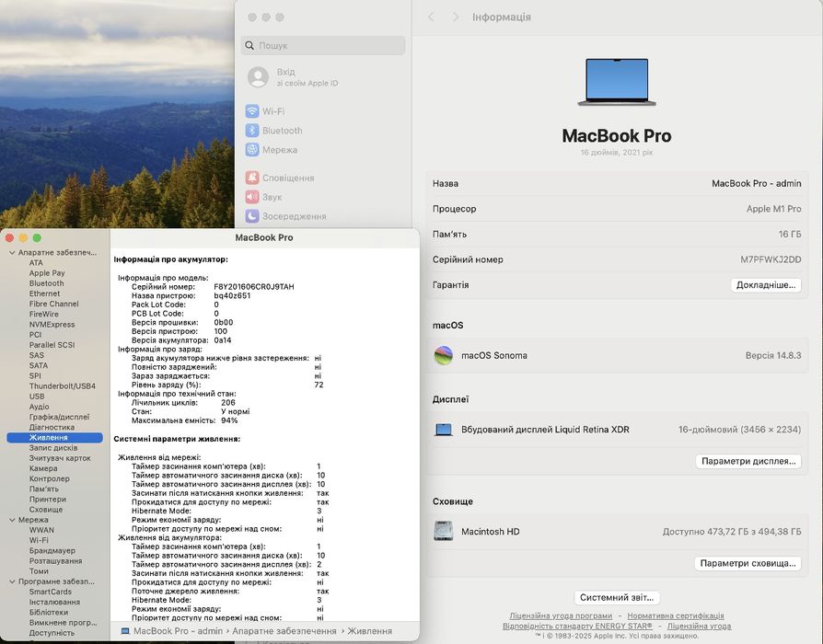This screenshot has width=823, height=644.
Task: Select NVMExpress in the hardware tree
Action: 52,325
